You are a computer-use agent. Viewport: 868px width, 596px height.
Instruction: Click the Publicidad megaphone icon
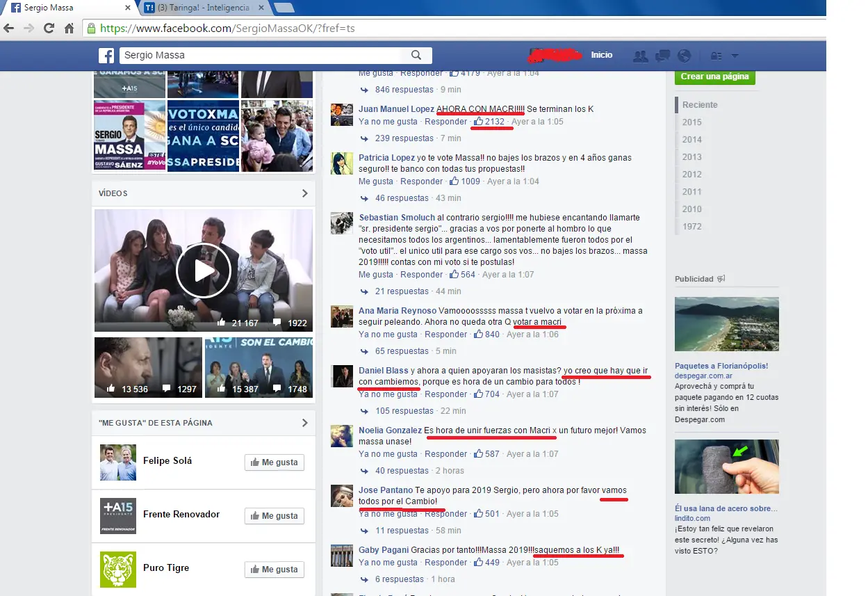point(721,279)
